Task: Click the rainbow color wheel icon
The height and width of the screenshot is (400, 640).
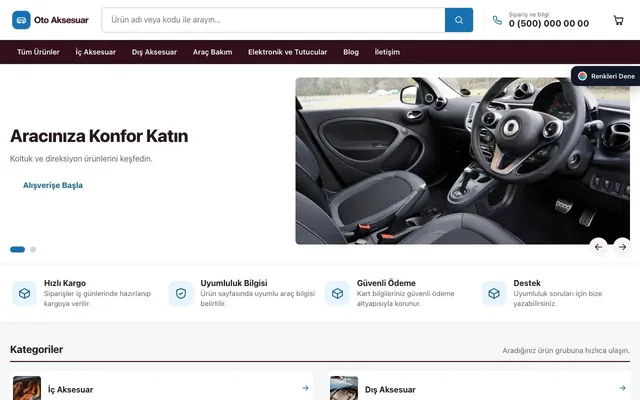Action: [x=582, y=76]
